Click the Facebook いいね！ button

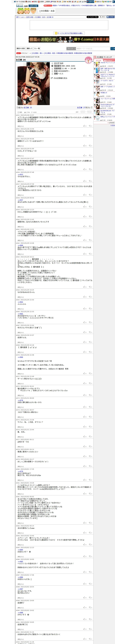pyautogui.click(x=110, y=17)
